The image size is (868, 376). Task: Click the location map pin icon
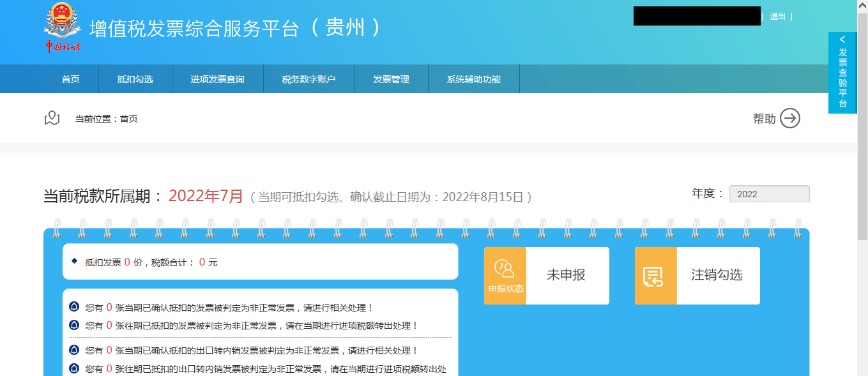pyautogui.click(x=52, y=118)
